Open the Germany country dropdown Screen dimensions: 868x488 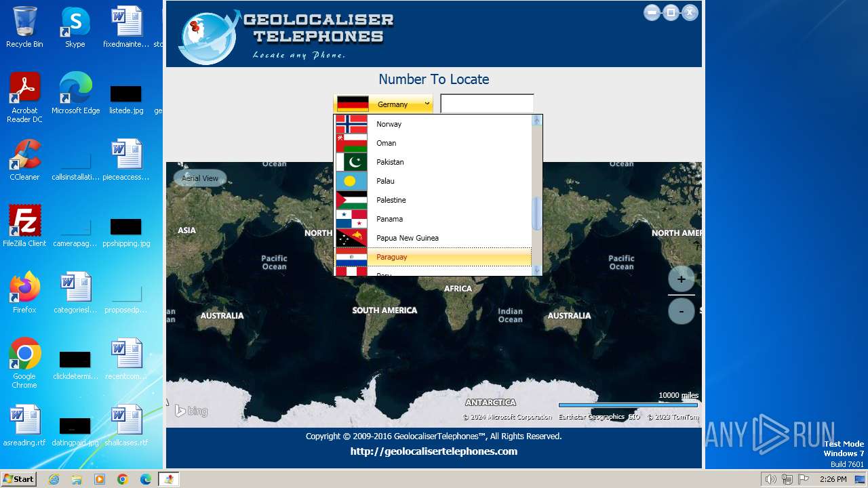point(383,104)
